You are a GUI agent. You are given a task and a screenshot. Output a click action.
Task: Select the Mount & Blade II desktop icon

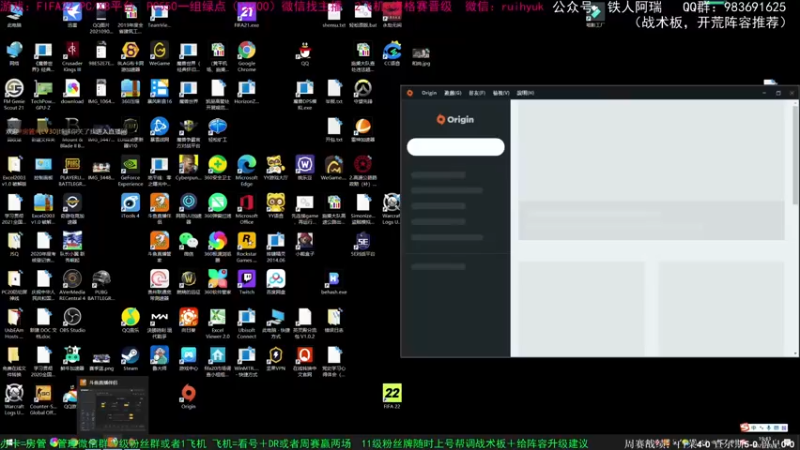pos(72,133)
